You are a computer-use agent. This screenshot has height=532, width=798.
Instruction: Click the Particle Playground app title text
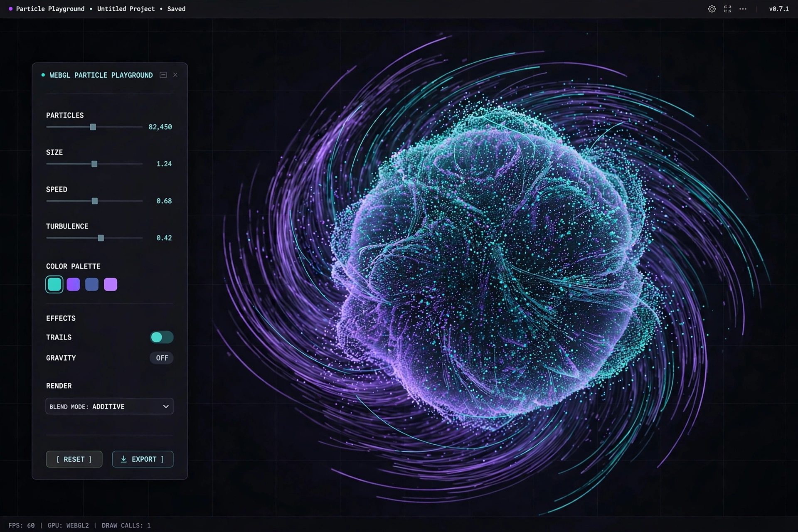click(50, 9)
